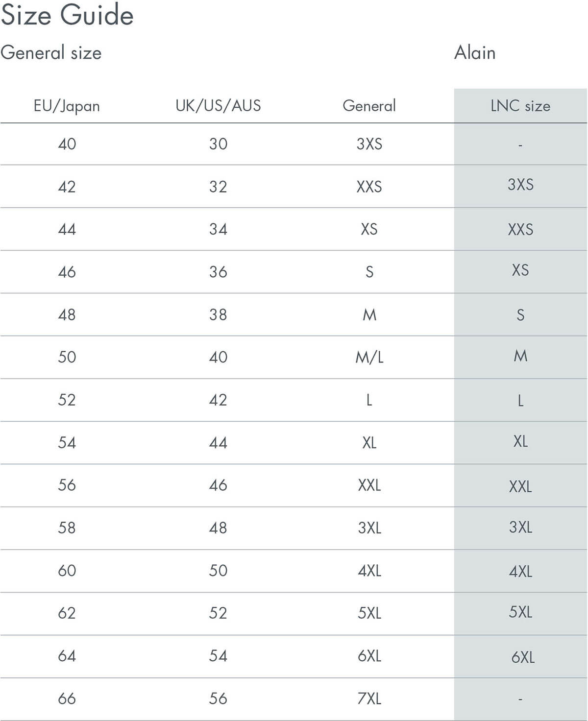Click the 4XL cell in General column
This screenshot has width=588, height=721.
point(369,571)
